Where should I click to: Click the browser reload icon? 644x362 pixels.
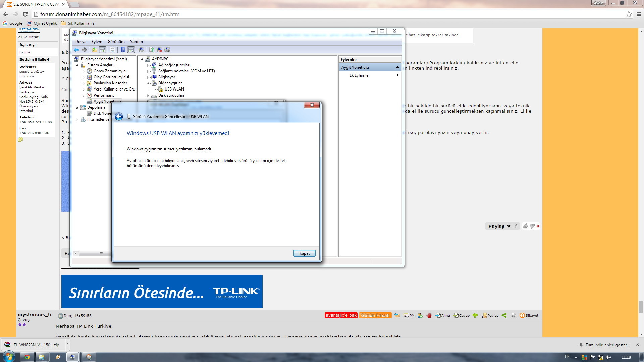(25, 14)
